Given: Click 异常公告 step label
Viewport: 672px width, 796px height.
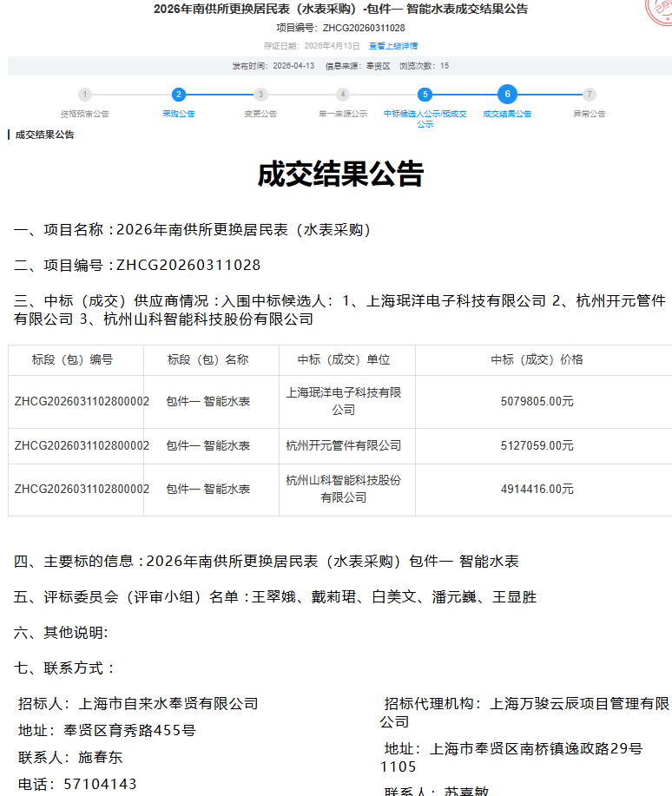Looking at the screenshot, I should pyautogui.click(x=590, y=114).
